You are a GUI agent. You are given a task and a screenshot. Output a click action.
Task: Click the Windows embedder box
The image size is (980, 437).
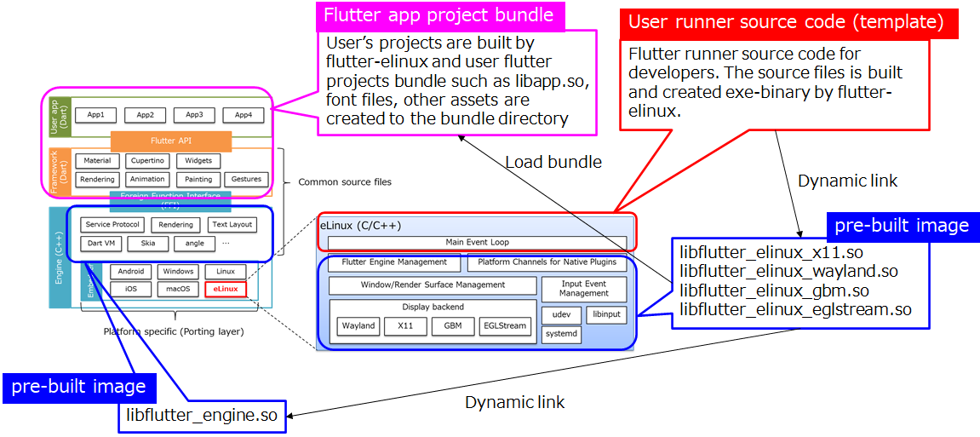click(177, 272)
